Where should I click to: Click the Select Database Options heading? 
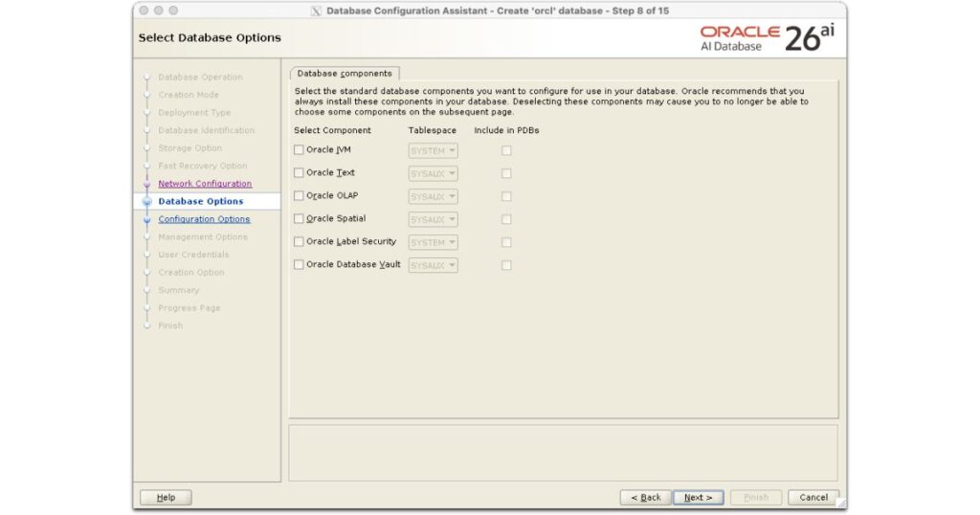[x=210, y=37]
